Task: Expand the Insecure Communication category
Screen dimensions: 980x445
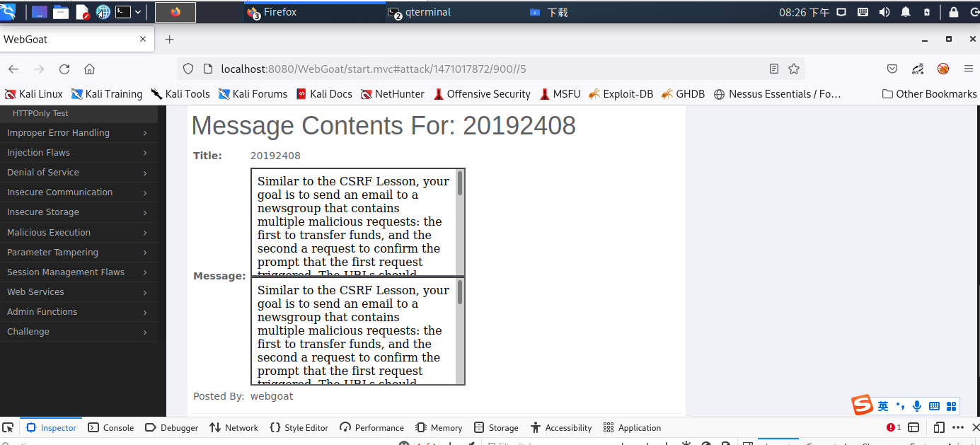Action: pyautogui.click(x=79, y=192)
